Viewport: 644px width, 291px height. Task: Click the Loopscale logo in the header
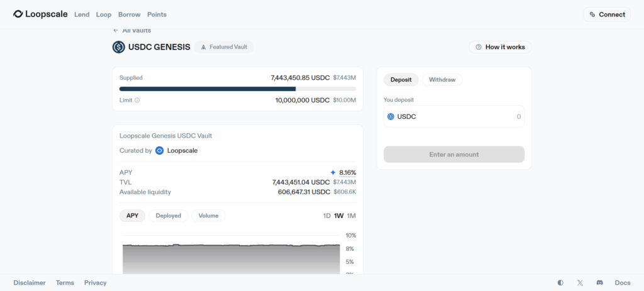[x=40, y=14]
